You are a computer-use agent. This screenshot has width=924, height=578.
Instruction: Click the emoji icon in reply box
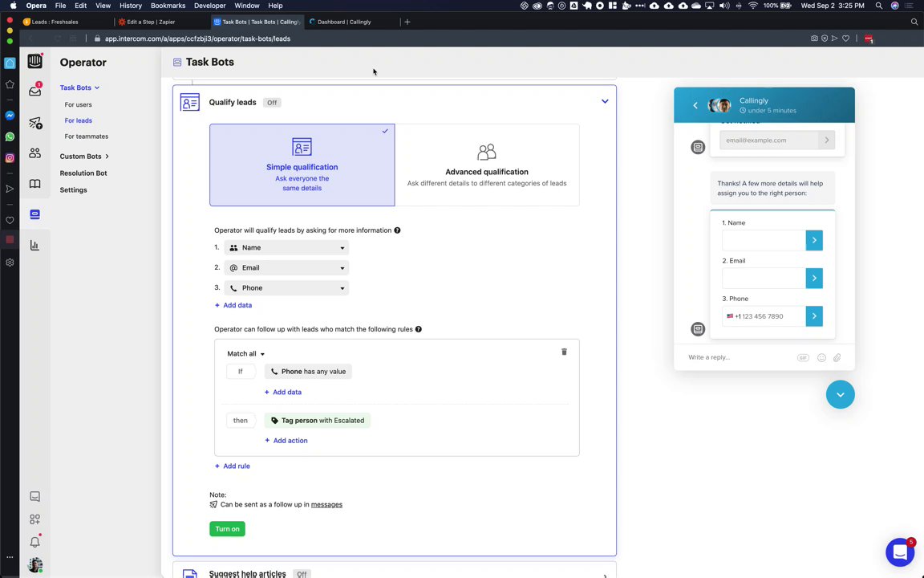click(821, 357)
